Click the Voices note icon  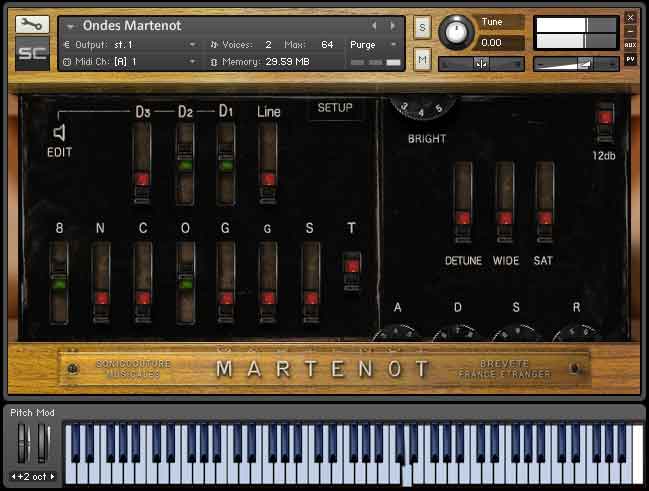(214, 44)
